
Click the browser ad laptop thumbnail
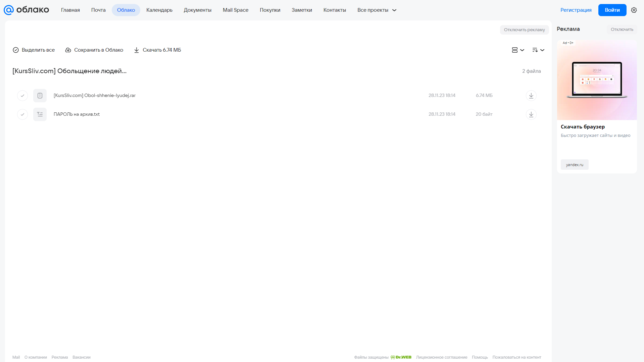coord(597,80)
